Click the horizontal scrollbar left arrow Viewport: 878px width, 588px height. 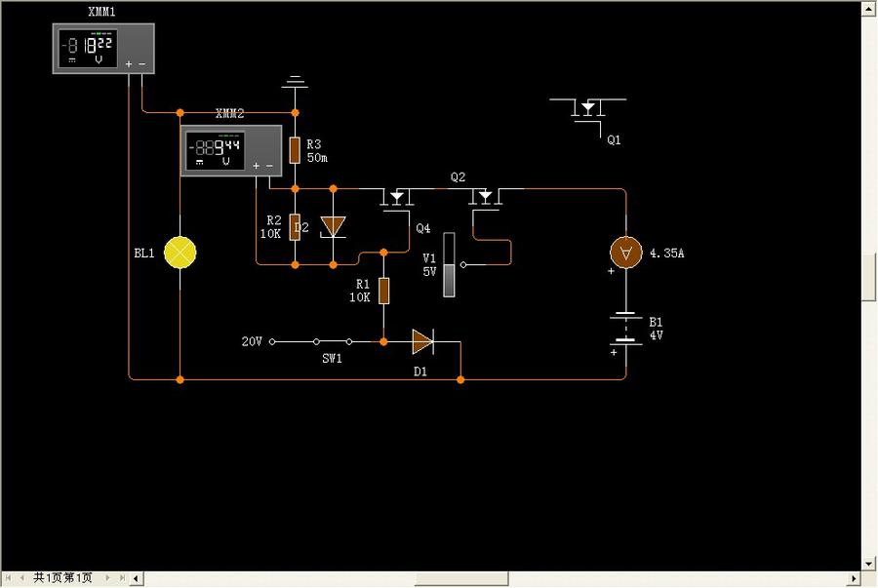138,578
